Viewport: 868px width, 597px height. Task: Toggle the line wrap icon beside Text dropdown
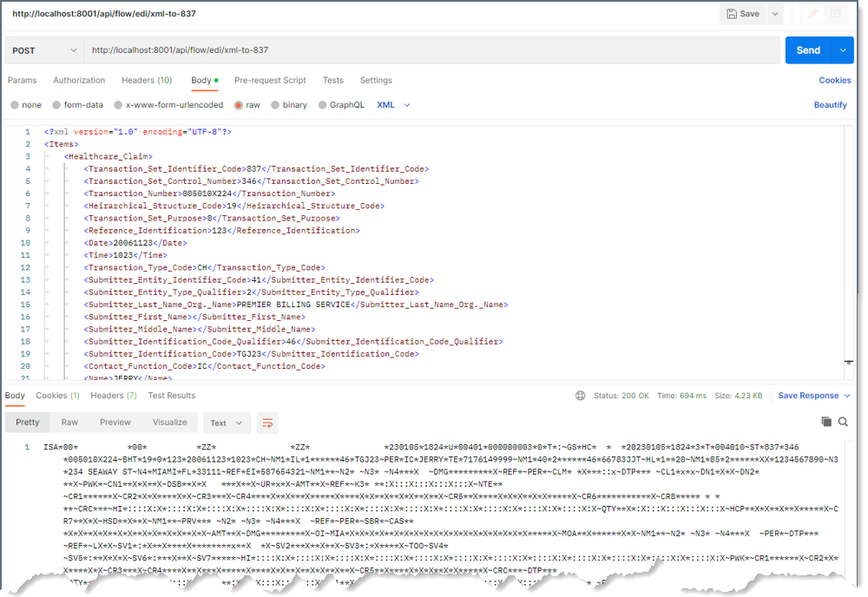click(268, 423)
